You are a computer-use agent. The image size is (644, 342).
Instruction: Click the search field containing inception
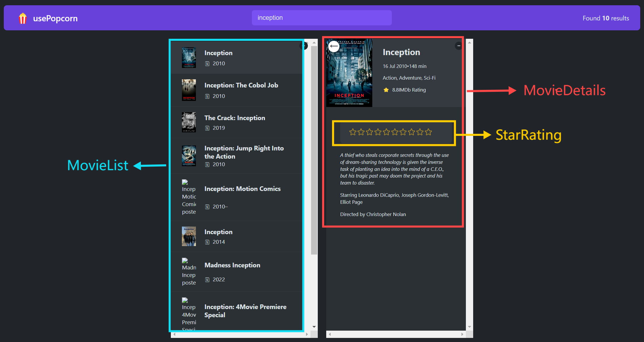point(322,18)
